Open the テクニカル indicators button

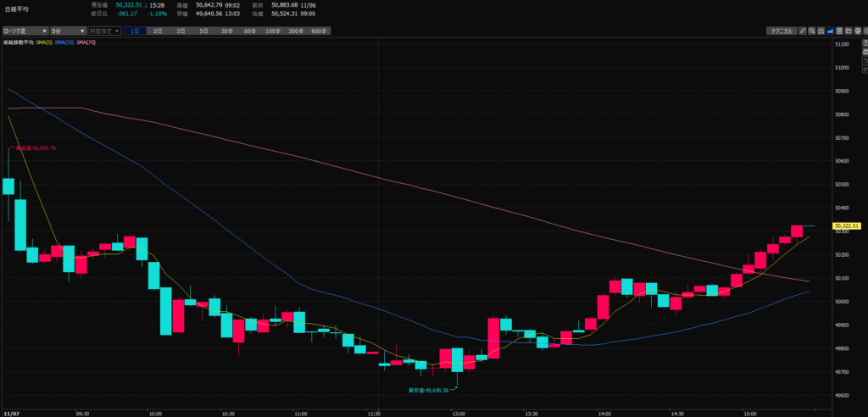(781, 31)
